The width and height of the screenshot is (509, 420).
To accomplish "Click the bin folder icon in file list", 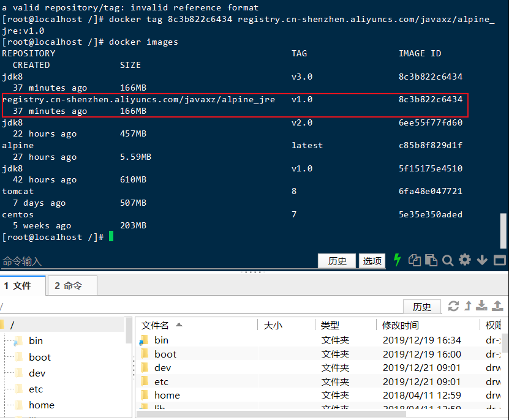I will pos(144,340).
